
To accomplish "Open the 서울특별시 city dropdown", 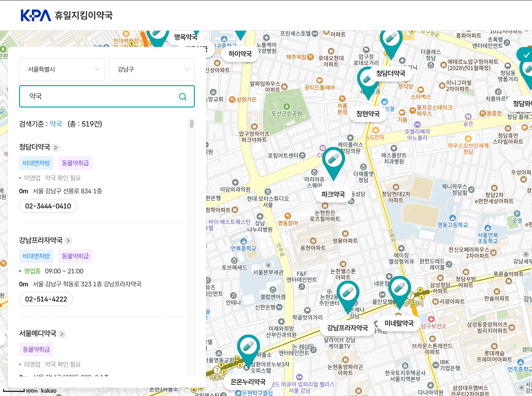I will click(62, 69).
